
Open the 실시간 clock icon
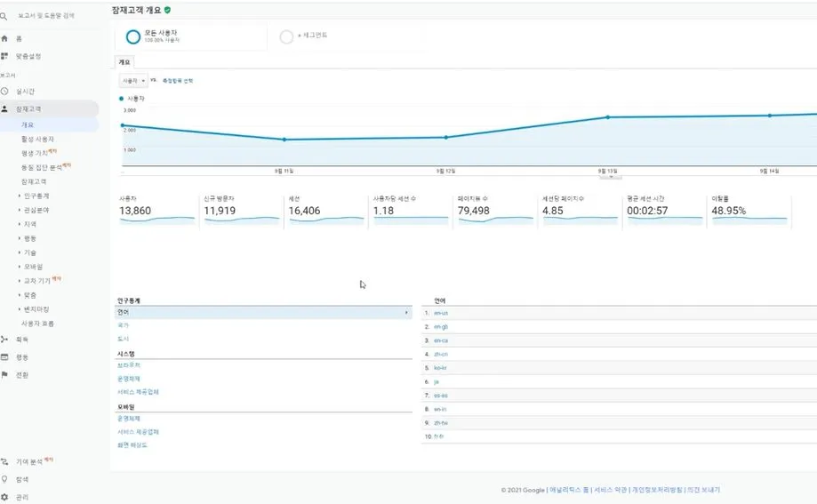tap(4, 92)
